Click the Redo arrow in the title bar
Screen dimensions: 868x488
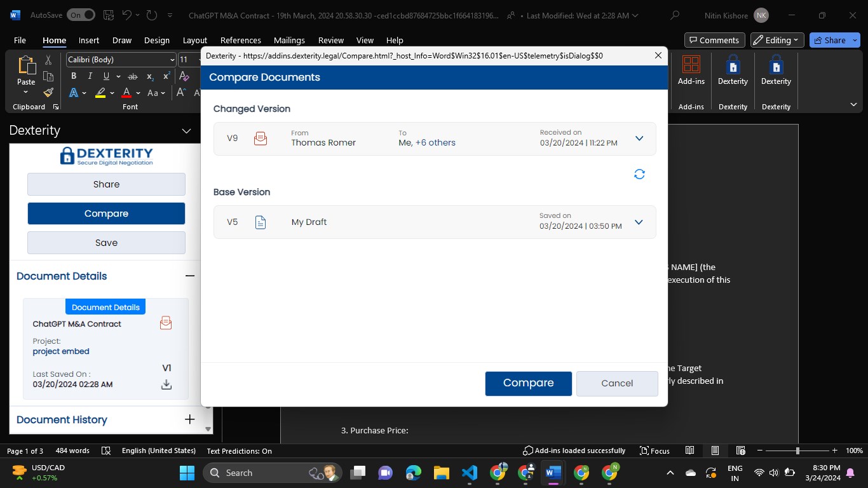click(151, 15)
